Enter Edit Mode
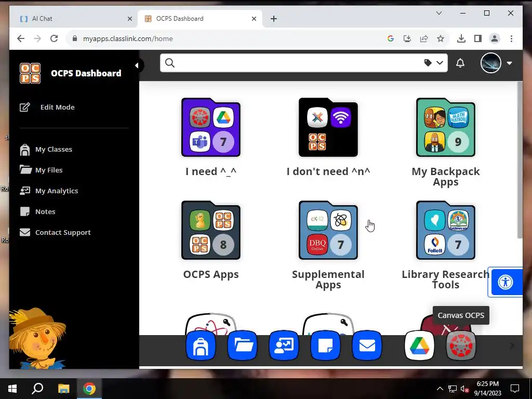532x399 pixels. pos(47,107)
